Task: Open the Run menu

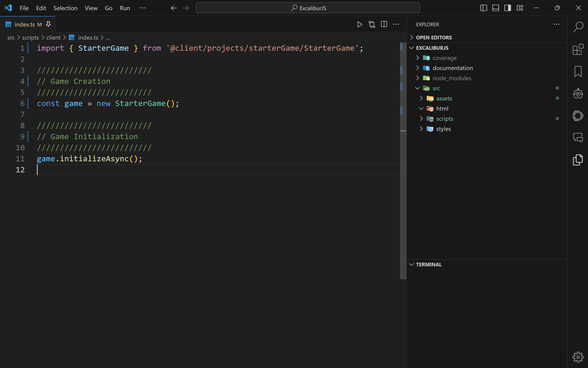Action: (x=125, y=8)
